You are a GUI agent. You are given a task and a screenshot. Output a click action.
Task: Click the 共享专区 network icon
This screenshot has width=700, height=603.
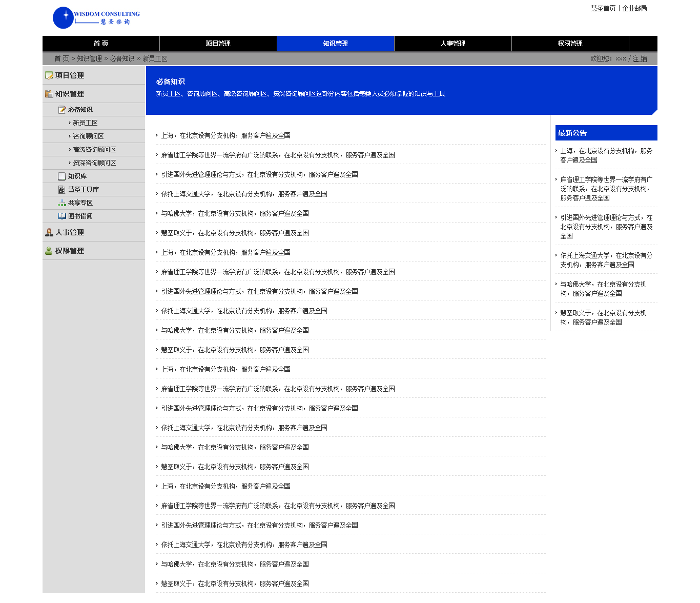[62, 203]
